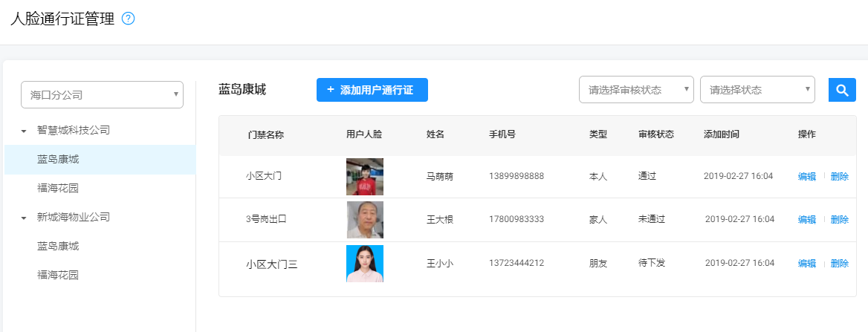Delete the 马萌萌 pass record
Viewport: 868px width, 332px height.
[x=839, y=177]
